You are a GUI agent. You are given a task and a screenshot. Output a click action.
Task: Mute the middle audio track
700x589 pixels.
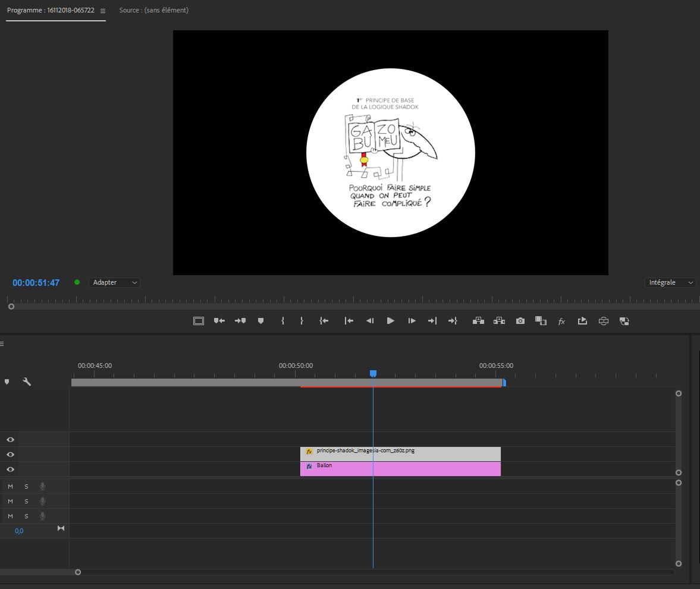(10, 501)
